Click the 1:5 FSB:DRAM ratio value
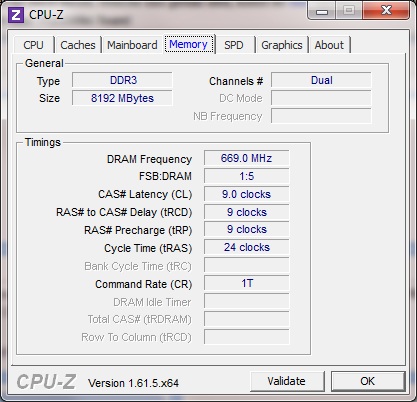 [x=247, y=176]
